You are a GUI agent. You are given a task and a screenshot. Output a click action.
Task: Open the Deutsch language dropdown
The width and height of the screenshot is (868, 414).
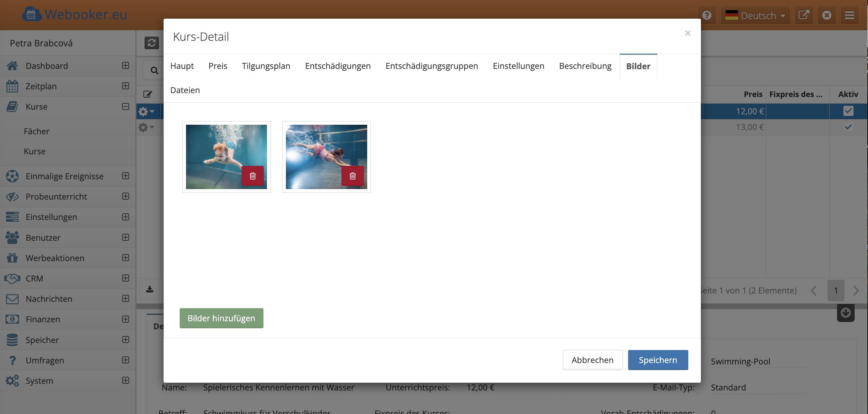755,15
